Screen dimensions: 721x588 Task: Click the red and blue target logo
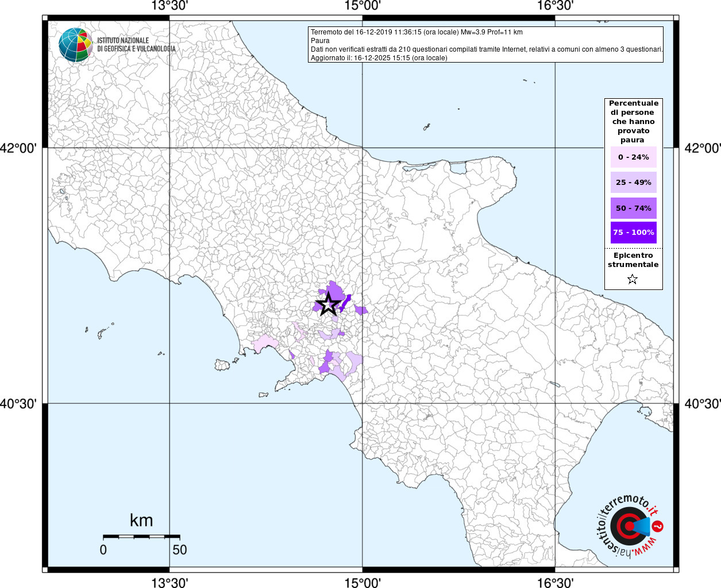[629, 526]
